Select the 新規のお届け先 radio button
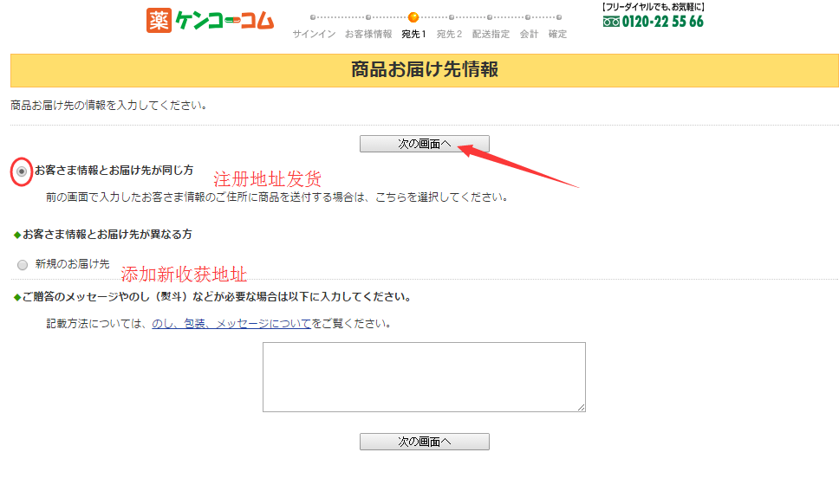The image size is (839, 504). pyautogui.click(x=23, y=264)
